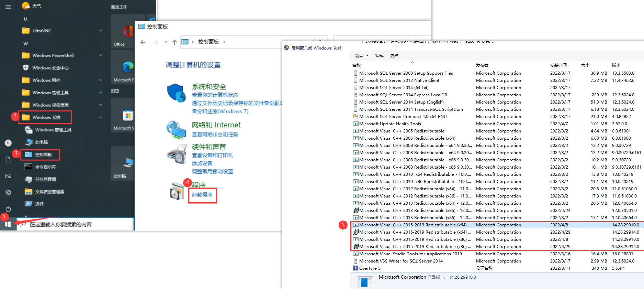Expand the UltraVNC folder

click(x=101, y=31)
